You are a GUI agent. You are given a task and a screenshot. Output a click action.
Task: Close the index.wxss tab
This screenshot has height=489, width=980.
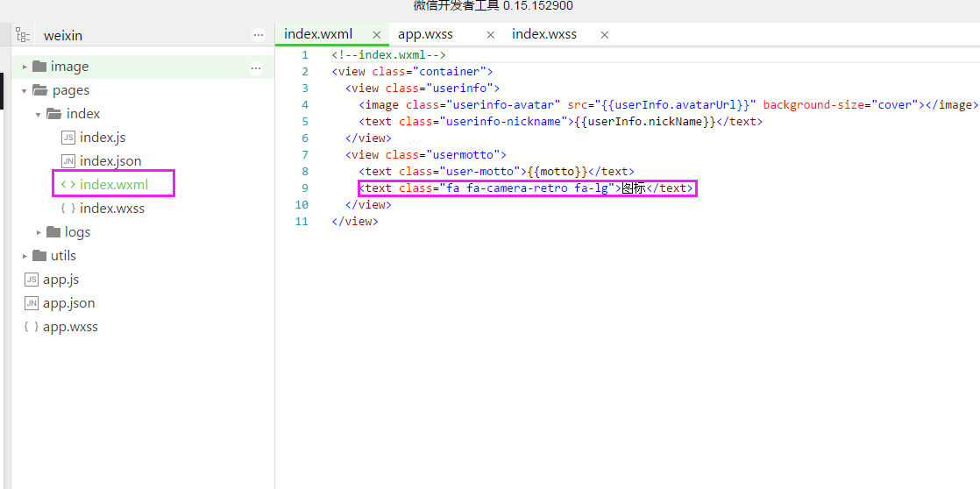click(604, 35)
